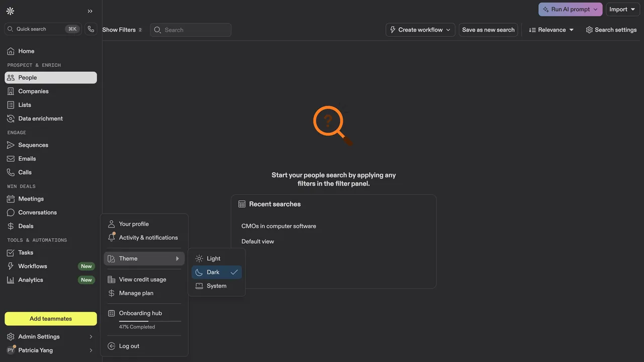Open Manage plan menu item
The image size is (644, 362).
pos(144,293)
